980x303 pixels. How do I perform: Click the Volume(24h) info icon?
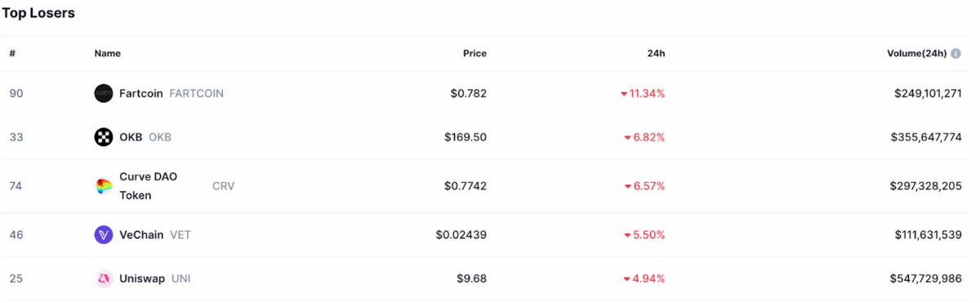tap(955, 53)
